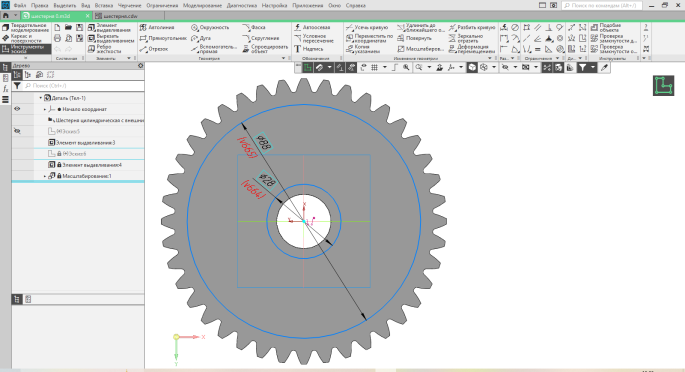Click the Надпись text tool

(x=308, y=49)
